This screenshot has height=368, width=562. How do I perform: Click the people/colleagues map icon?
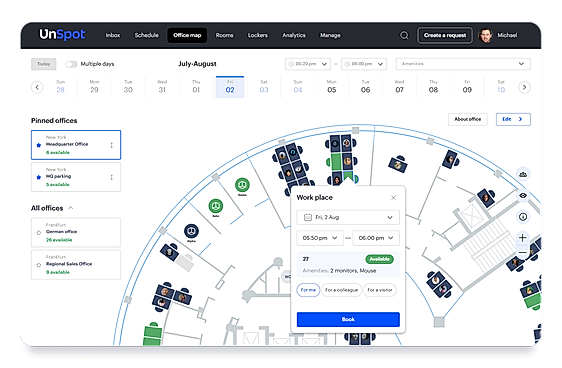coord(523,175)
